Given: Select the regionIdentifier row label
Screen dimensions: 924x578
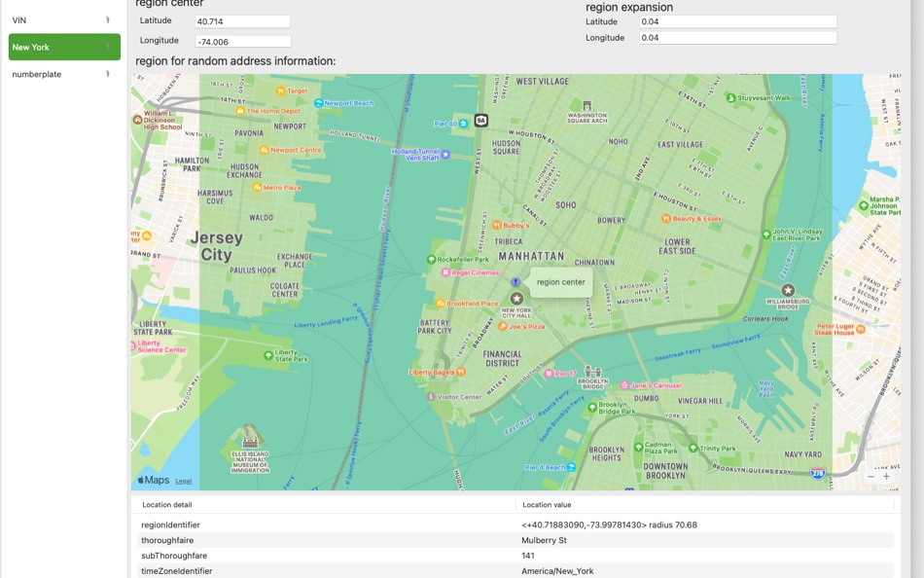Looking at the screenshot, I should pos(171,524).
